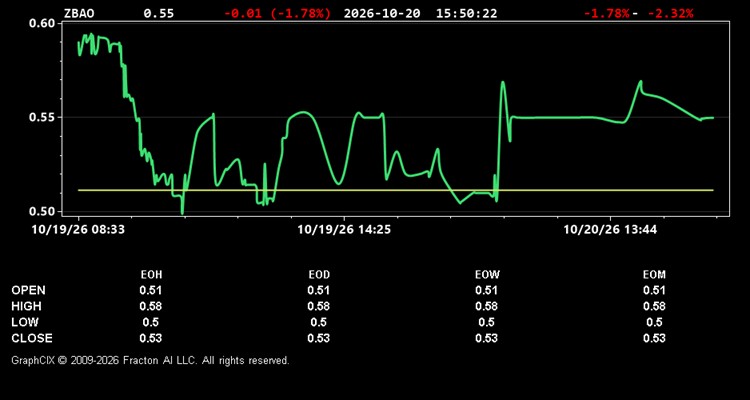Click the 10/20/26 13:44 axis label
This screenshot has height=400, width=750.
[x=610, y=230]
